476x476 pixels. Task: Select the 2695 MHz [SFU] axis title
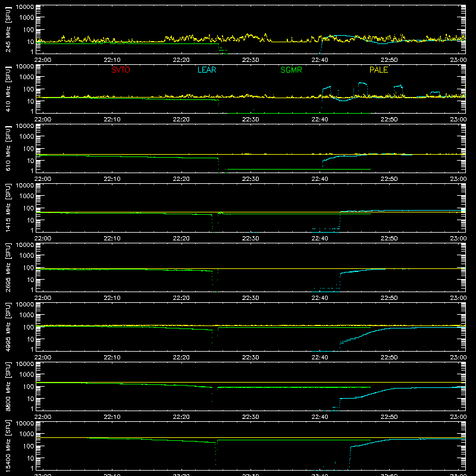point(8,267)
